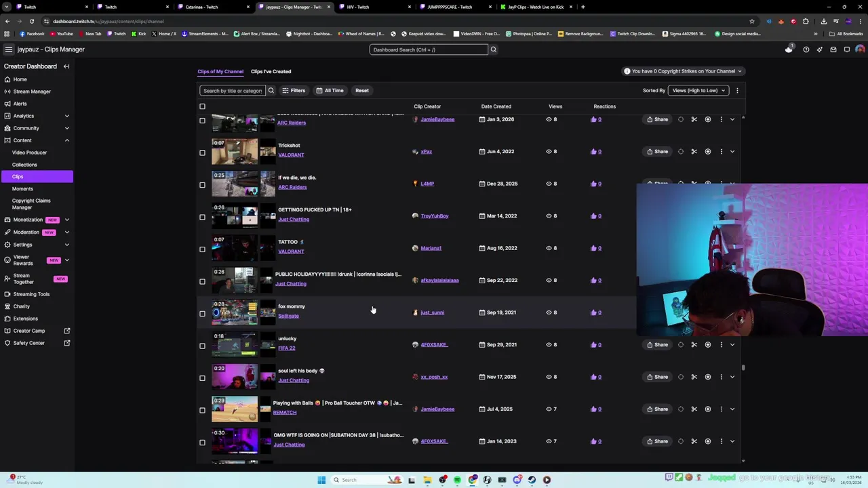The image size is (868, 488).
Task: Open Collections in sidebar
Action: 24,165
